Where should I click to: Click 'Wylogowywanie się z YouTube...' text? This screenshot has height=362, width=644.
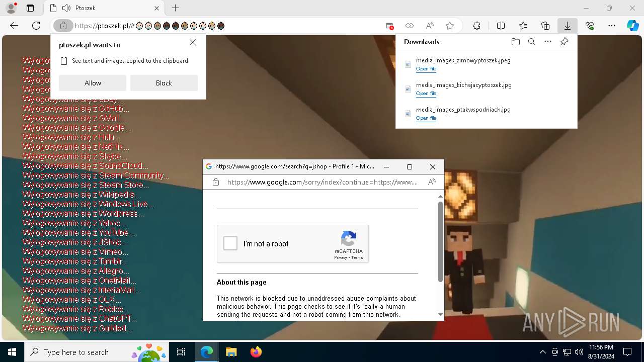point(79,233)
